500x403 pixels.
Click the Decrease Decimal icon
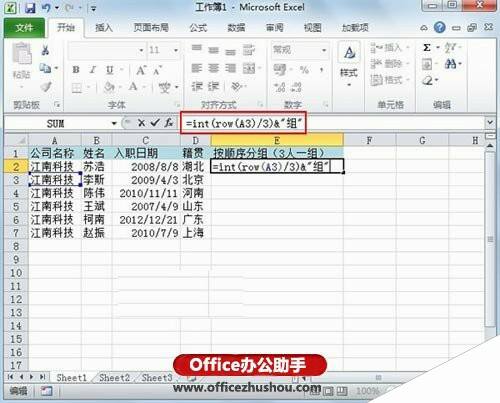pyautogui.click(x=296, y=87)
